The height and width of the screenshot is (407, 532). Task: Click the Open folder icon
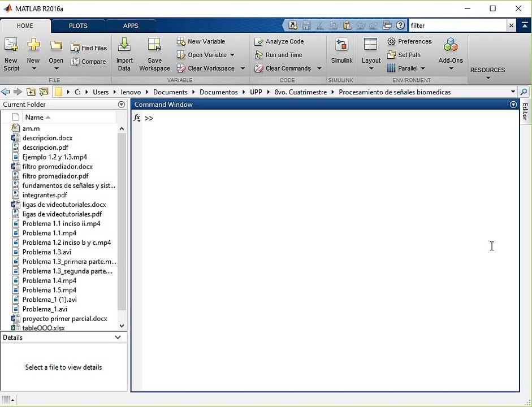click(55, 45)
